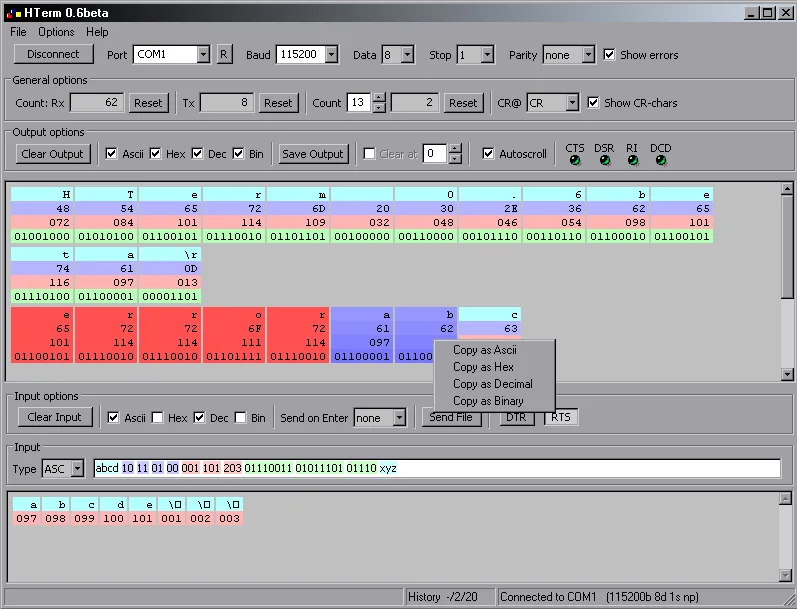797x609 pixels.
Task: Click into the Input text field
Action: (x=437, y=468)
